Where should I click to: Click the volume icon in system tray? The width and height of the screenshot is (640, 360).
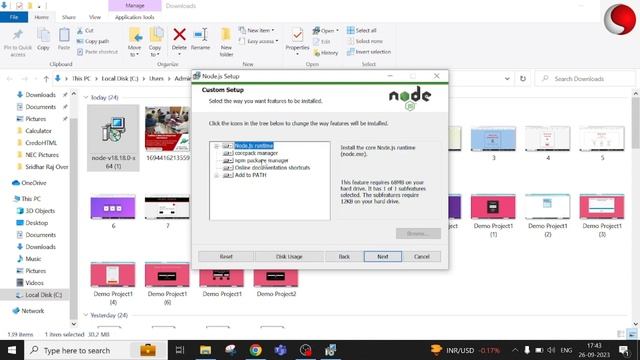(x=551, y=350)
